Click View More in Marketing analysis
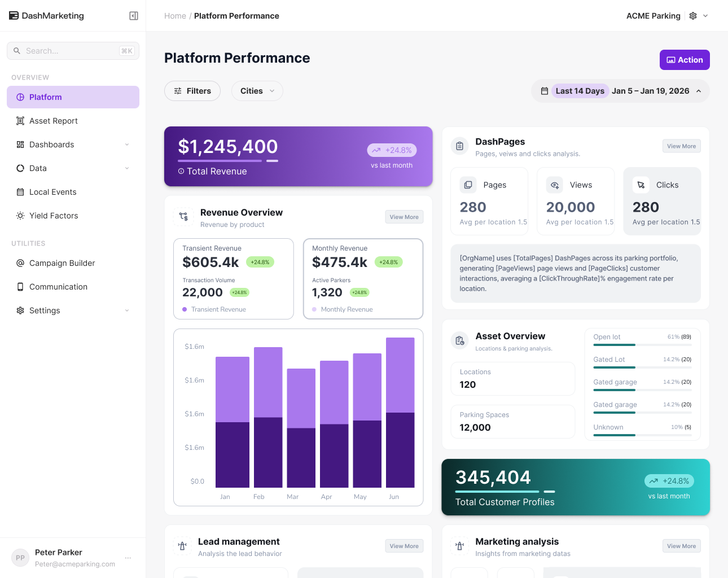 click(682, 546)
